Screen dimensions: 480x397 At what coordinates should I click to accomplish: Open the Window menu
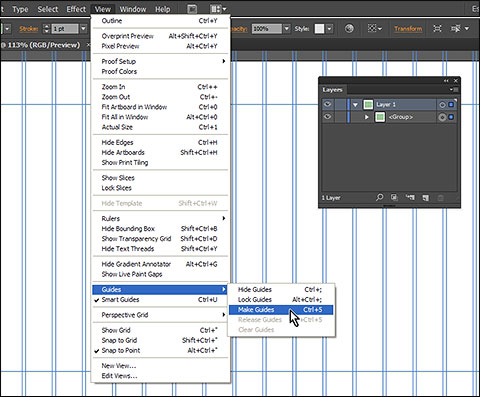coord(133,9)
